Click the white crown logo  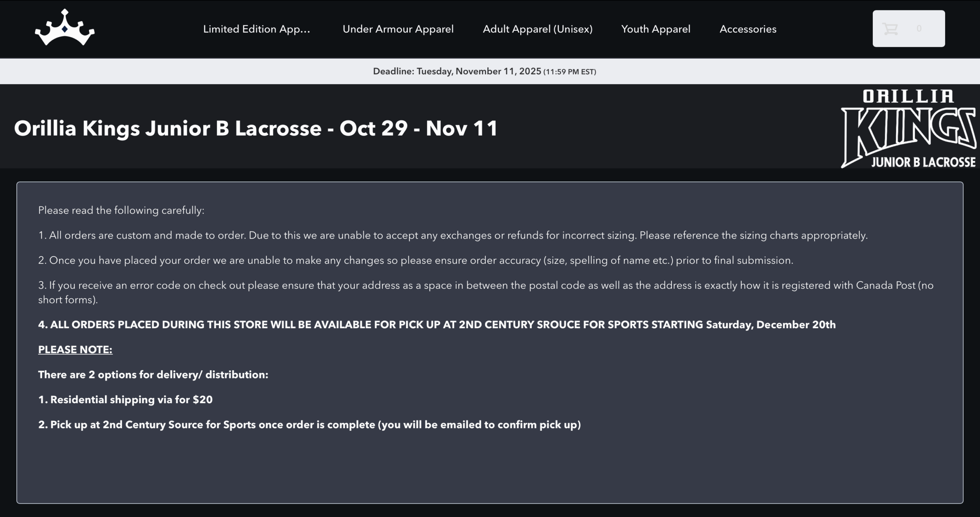pos(65,28)
